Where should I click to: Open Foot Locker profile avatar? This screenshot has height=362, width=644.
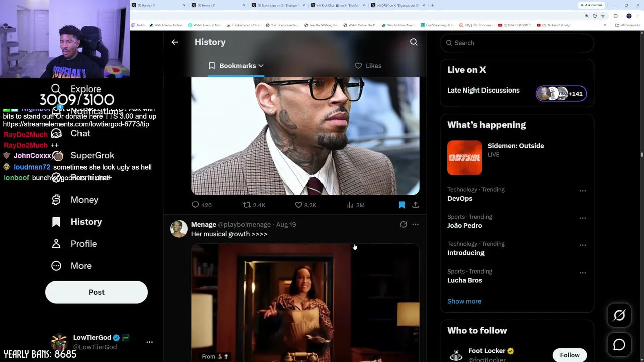456,355
